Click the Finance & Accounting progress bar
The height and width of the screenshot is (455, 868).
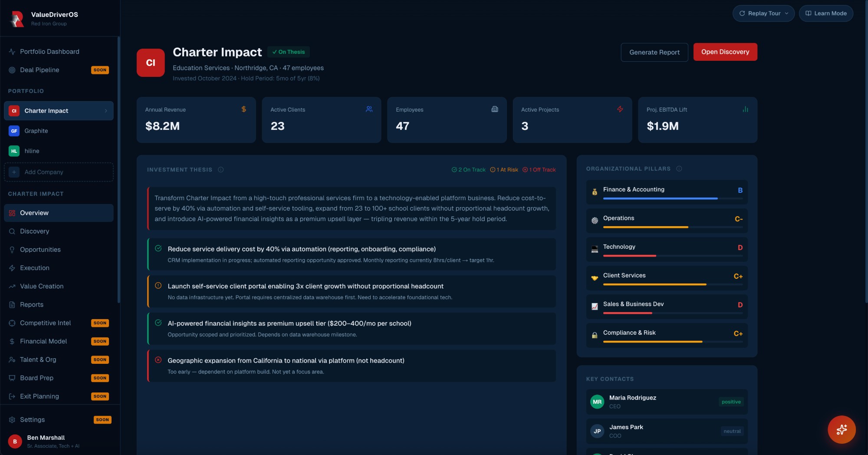(660, 198)
